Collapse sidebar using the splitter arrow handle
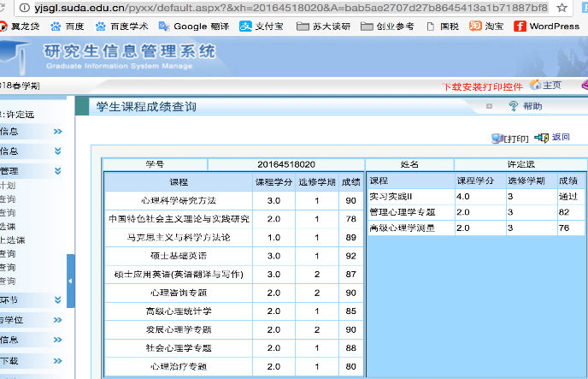The image size is (588, 379). click(x=71, y=281)
